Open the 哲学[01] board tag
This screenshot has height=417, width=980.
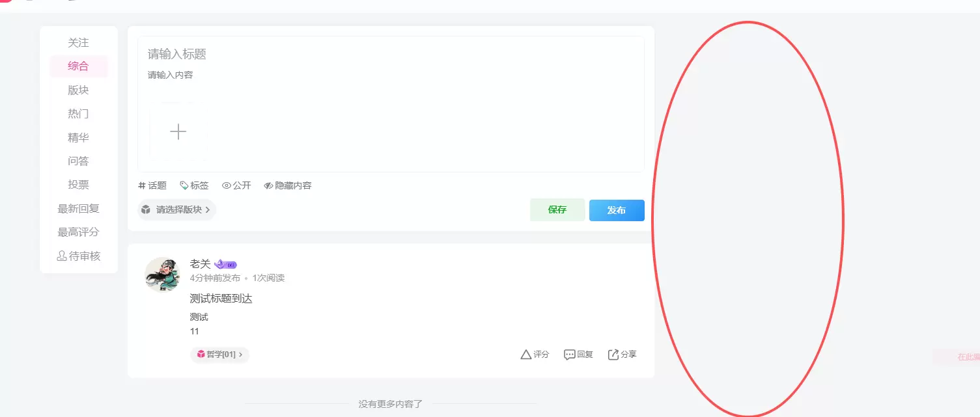tap(220, 355)
